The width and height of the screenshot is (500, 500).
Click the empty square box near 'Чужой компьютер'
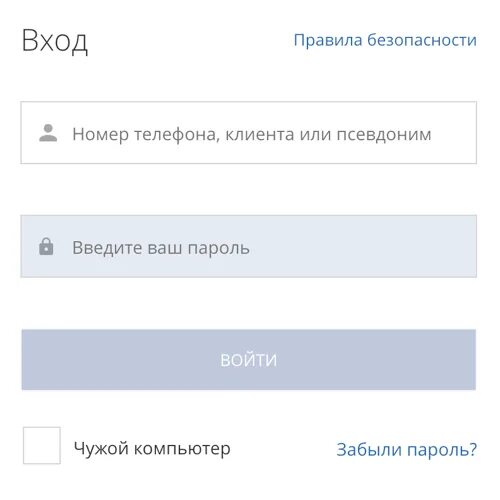pyautogui.click(x=42, y=445)
